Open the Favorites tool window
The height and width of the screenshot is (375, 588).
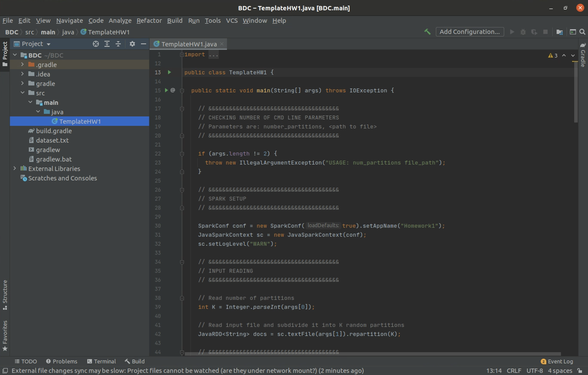point(5,335)
